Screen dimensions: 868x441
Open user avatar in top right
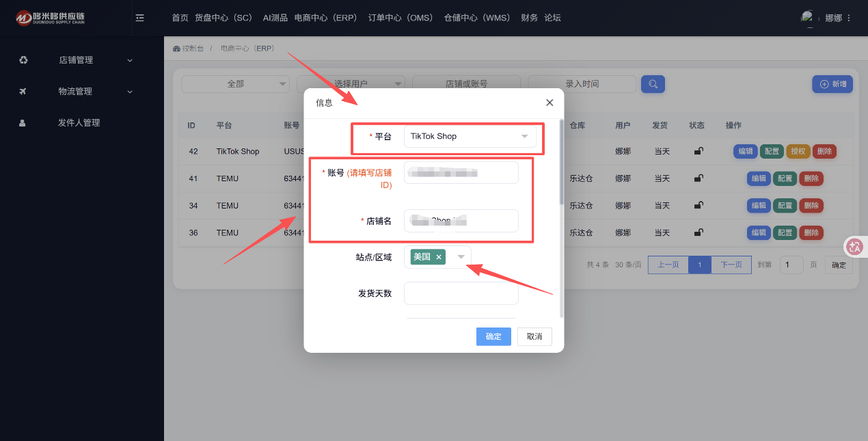(x=809, y=18)
